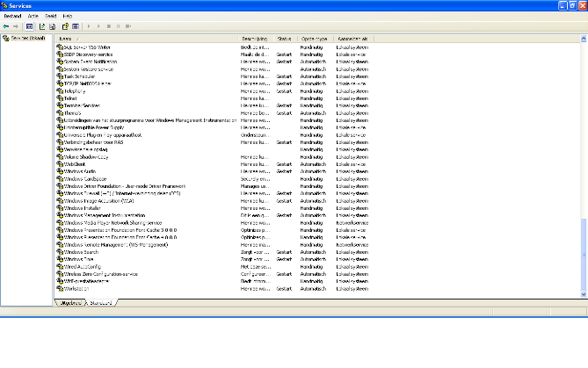Sort by the Aanmelden als column header
The width and height of the screenshot is (588, 368).
pos(353,39)
